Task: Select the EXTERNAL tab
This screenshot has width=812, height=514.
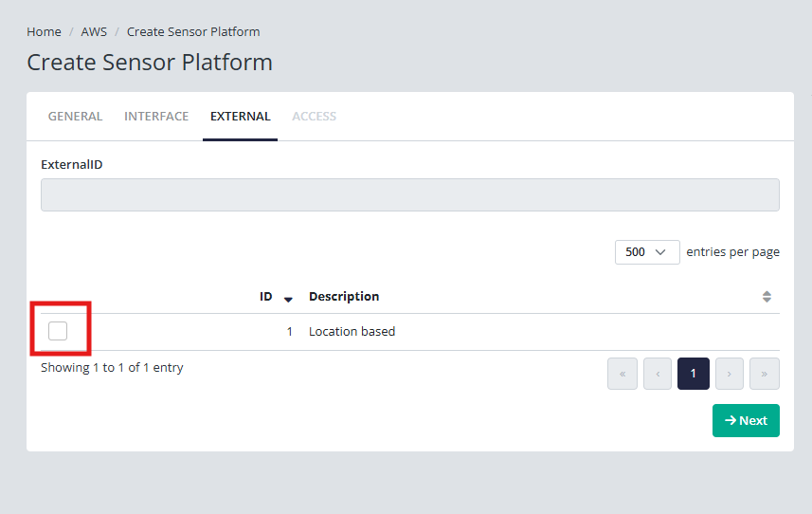Action: click(x=241, y=116)
